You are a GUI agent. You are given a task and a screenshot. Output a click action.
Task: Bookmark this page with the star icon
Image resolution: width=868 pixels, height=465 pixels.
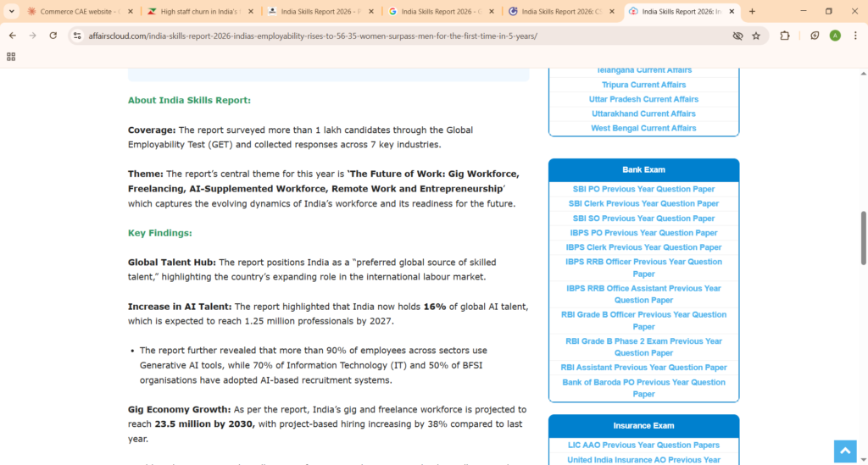pos(756,36)
